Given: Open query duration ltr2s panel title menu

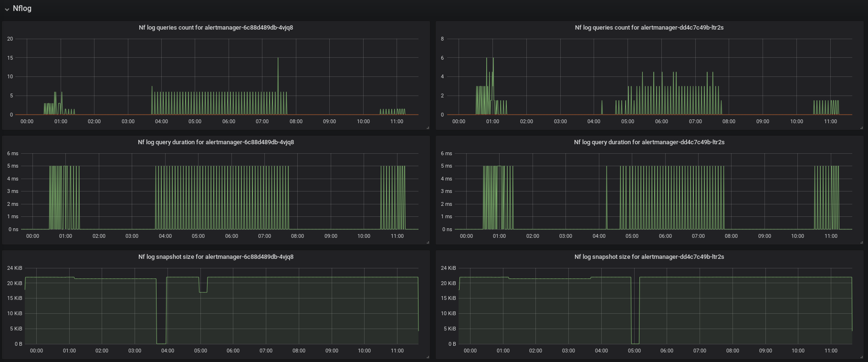Looking at the screenshot, I should point(649,142).
